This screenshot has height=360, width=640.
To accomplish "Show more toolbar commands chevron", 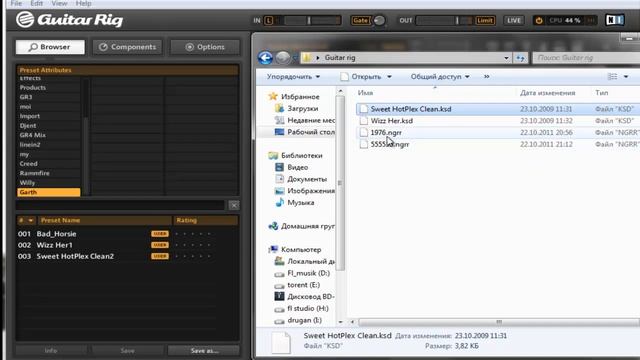I will pyautogui.click(x=487, y=77).
